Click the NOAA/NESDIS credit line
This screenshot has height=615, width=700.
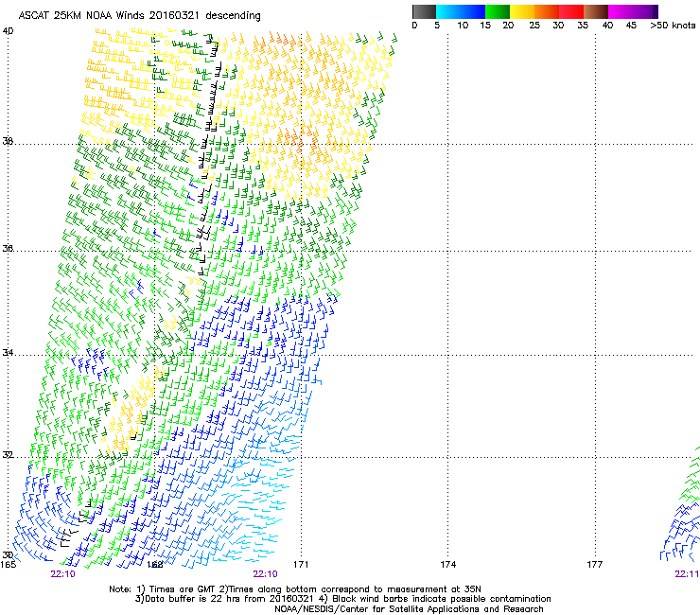(409, 609)
